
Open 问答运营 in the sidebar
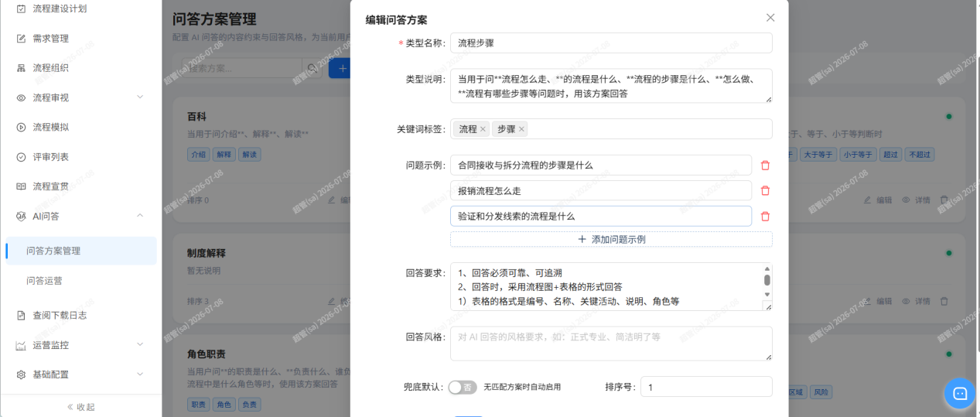pyautogui.click(x=80, y=281)
